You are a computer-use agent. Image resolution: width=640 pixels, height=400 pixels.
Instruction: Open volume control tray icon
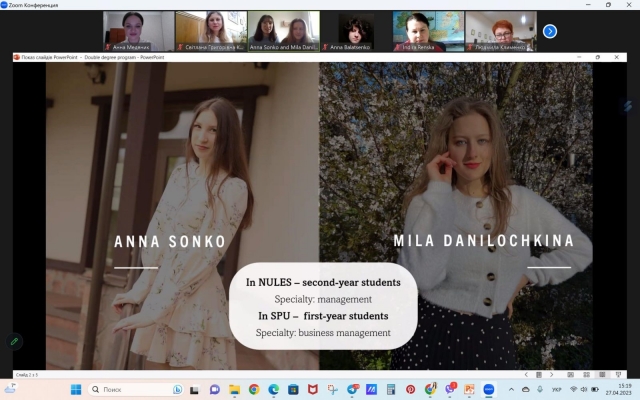[584, 389]
